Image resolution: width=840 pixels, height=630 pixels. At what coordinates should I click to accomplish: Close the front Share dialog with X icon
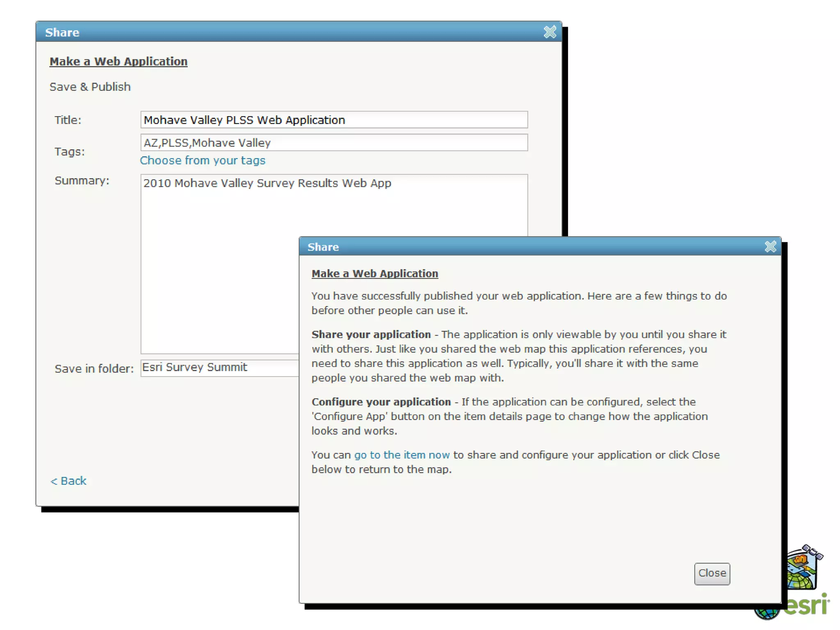[770, 247]
